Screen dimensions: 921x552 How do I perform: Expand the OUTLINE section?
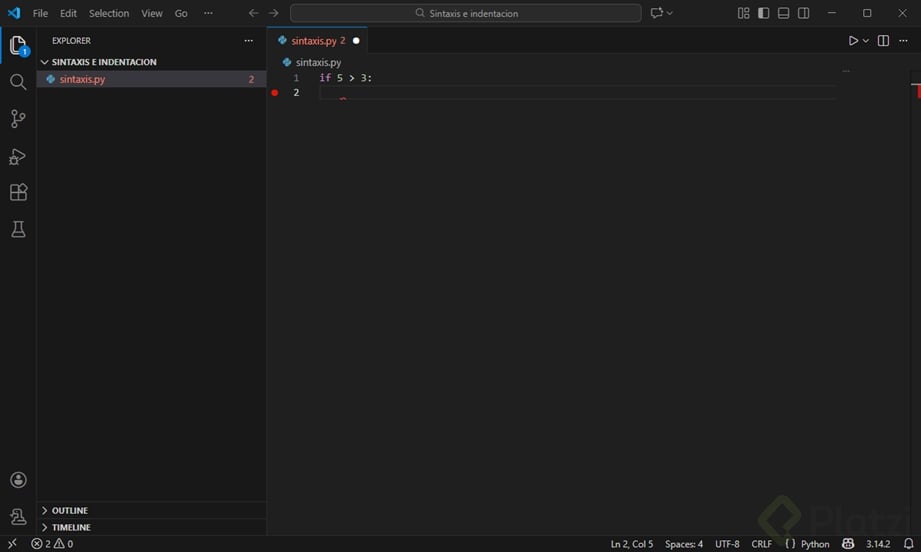tap(69, 510)
